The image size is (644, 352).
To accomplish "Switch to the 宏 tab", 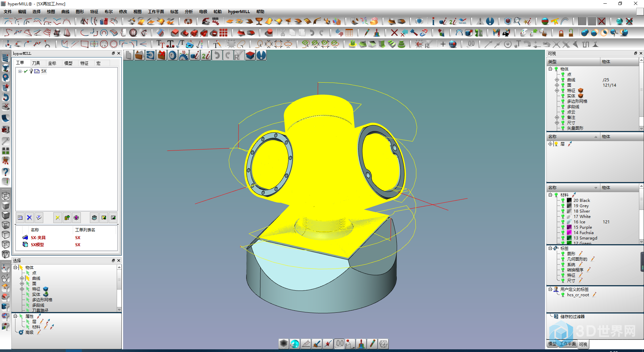I will click(x=98, y=63).
